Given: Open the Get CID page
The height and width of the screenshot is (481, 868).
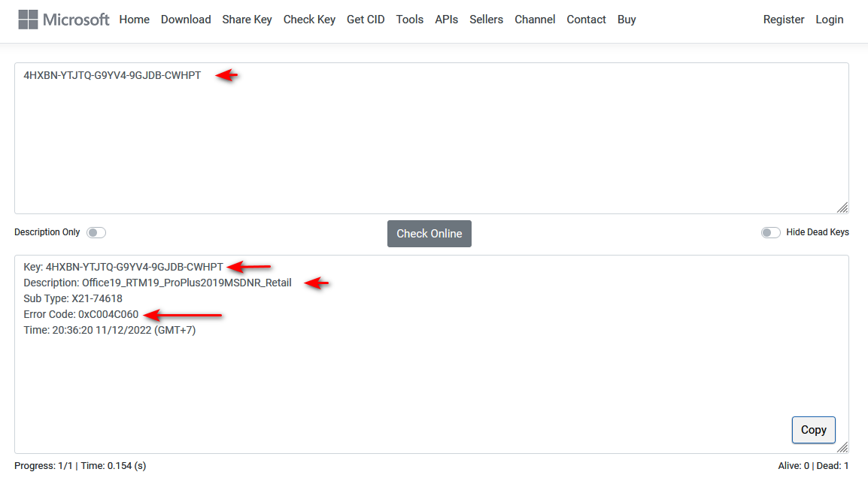Looking at the screenshot, I should pyautogui.click(x=366, y=20).
